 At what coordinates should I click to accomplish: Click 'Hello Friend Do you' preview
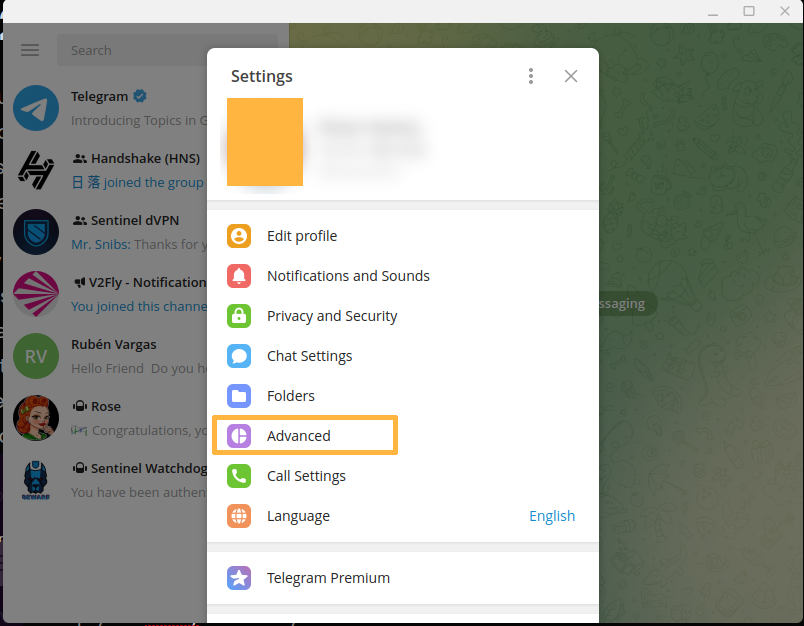139,369
